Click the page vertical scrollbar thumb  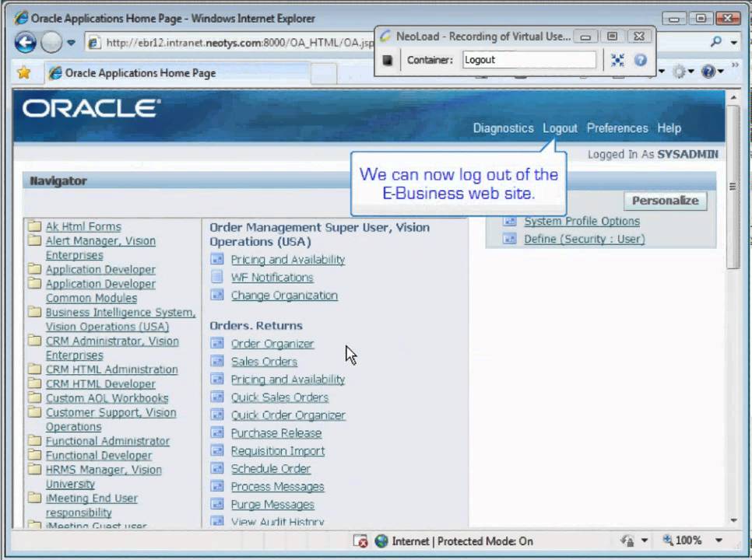[733, 187]
